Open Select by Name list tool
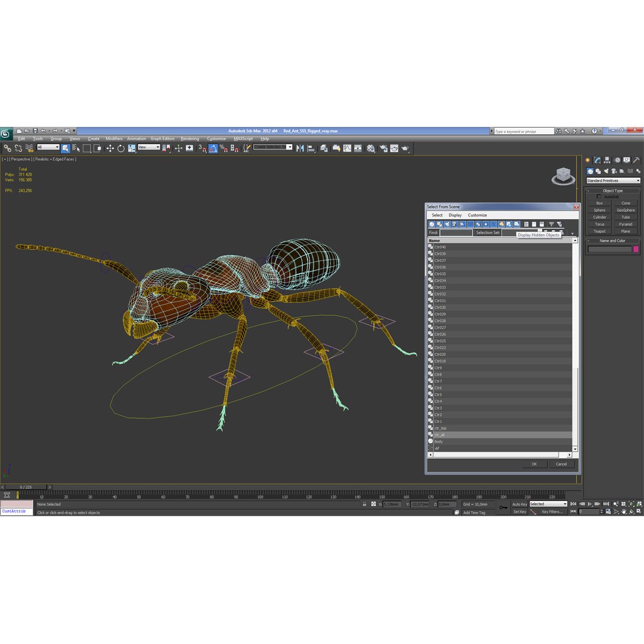This screenshot has width=644, height=644. pos(76,148)
